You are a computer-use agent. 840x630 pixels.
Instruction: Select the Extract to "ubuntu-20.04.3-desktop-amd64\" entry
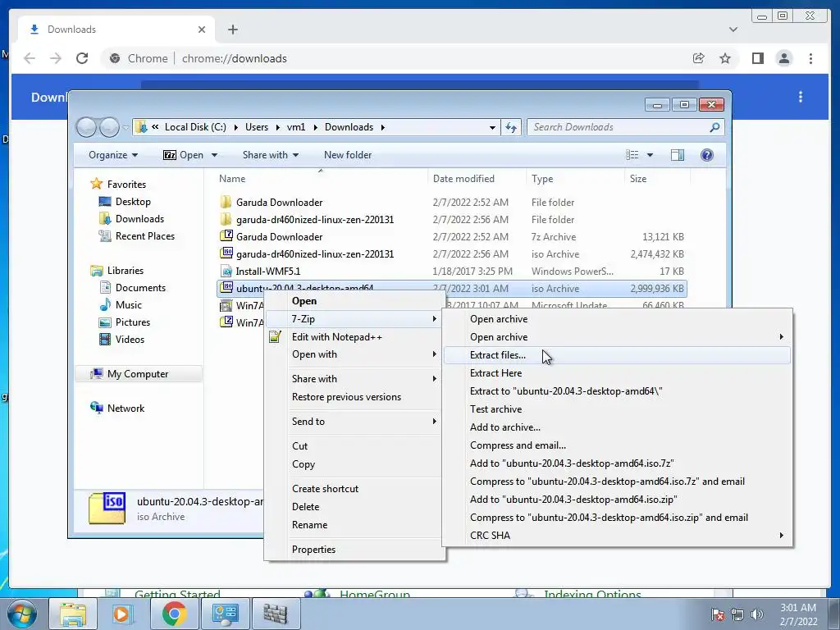coord(618,391)
